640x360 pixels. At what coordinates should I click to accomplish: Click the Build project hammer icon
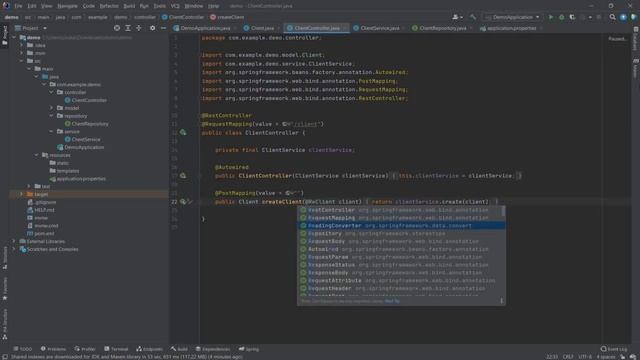click(473, 17)
